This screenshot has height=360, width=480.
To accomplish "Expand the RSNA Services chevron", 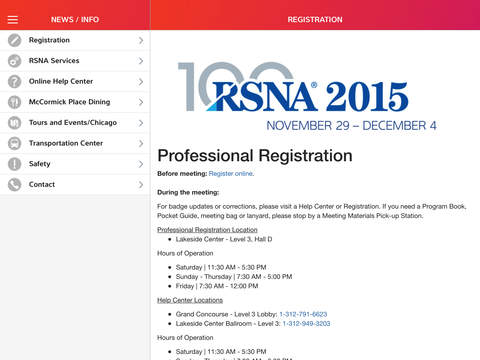I will point(141,61).
